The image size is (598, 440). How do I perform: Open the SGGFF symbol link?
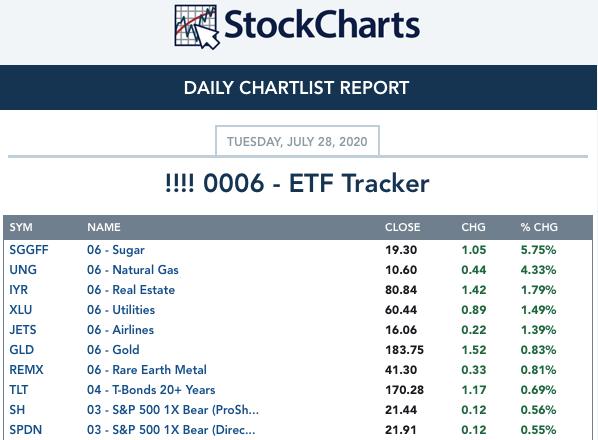pyautogui.click(x=29, y=250)
